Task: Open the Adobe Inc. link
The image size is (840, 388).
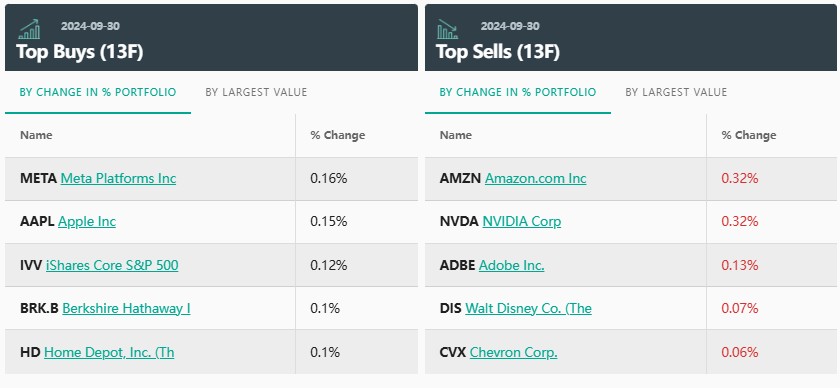Action: coord(512,265)
